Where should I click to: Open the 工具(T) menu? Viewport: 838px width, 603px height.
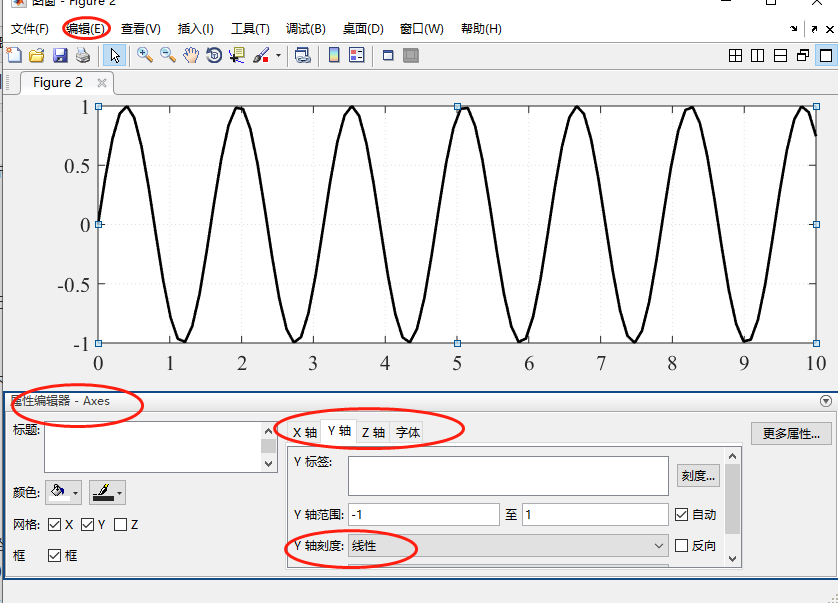(x=250, y=28)
